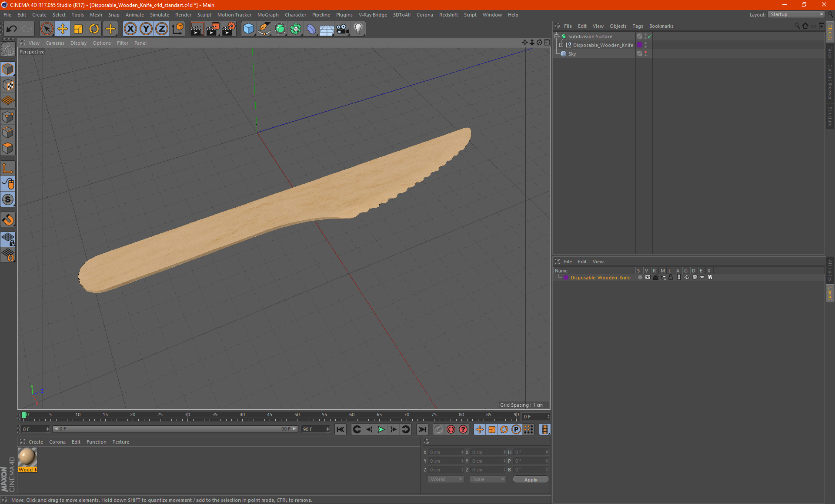
Task: Open the Simulate menu
Action: tap(160, 15)
